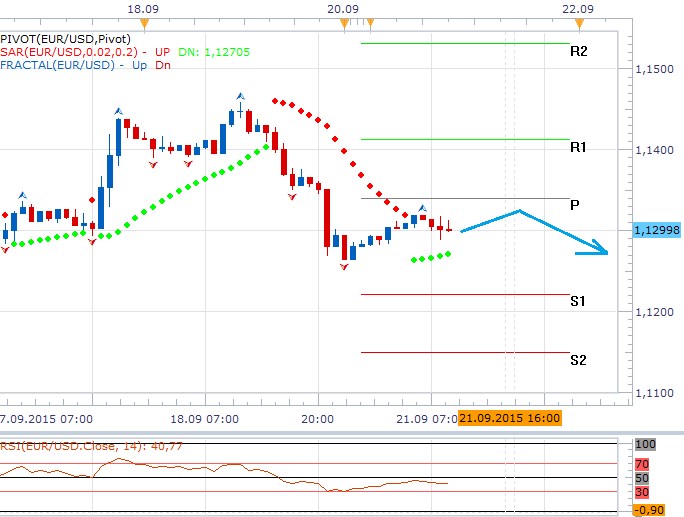Select the S1 support level label

[x=578, y=301]
